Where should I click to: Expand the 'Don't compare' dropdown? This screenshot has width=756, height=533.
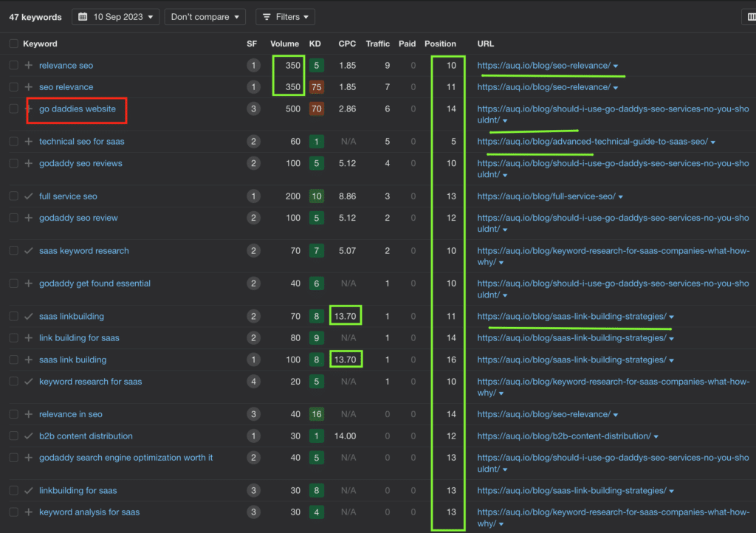tap(205, 17)
